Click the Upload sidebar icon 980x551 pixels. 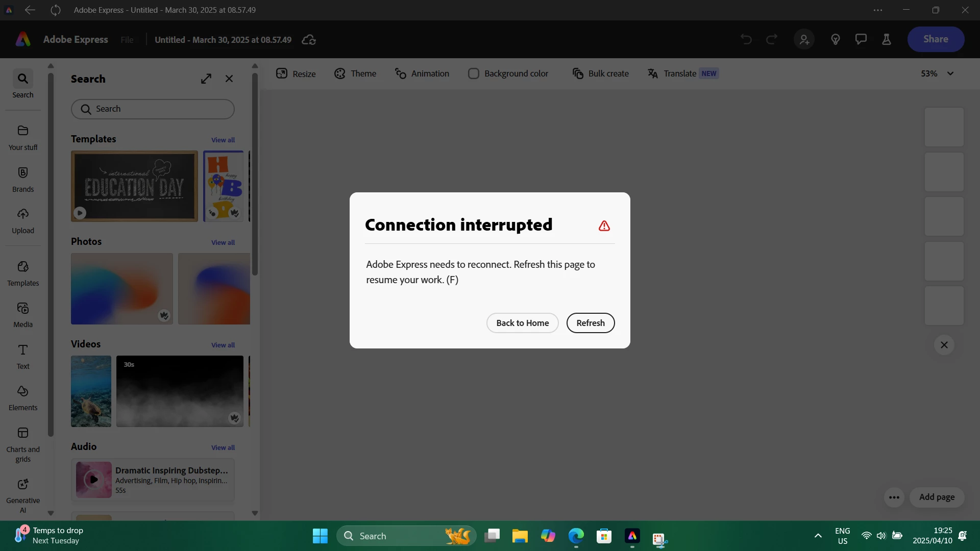tap(22, 220)
